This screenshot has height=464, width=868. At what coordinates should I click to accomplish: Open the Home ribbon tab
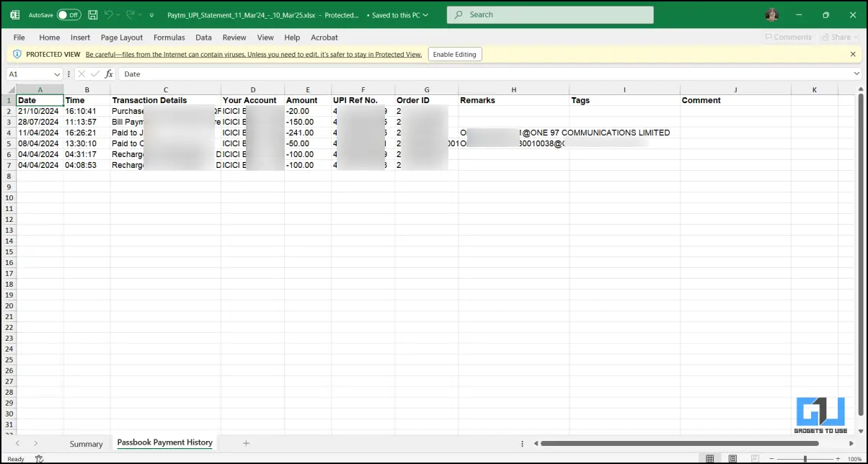50,37
